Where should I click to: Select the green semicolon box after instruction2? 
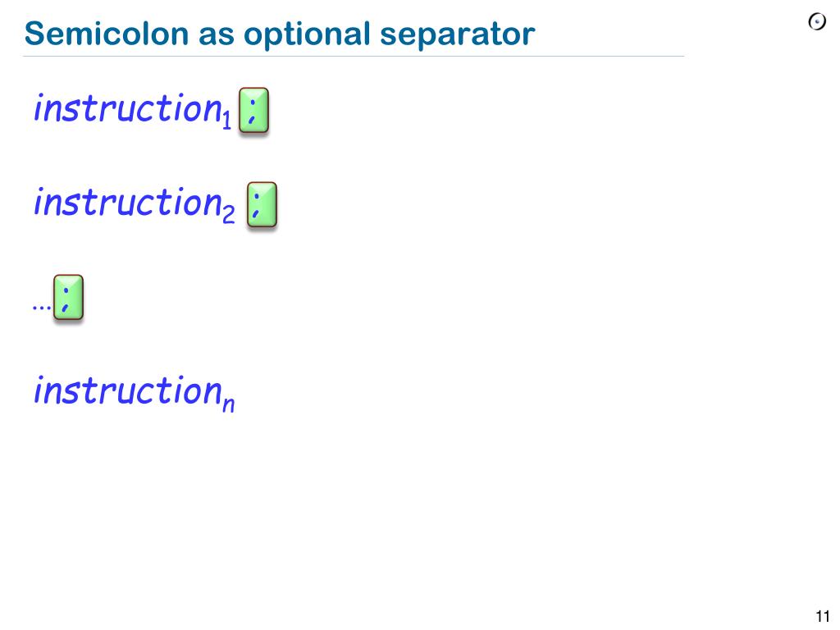point(262,204)
